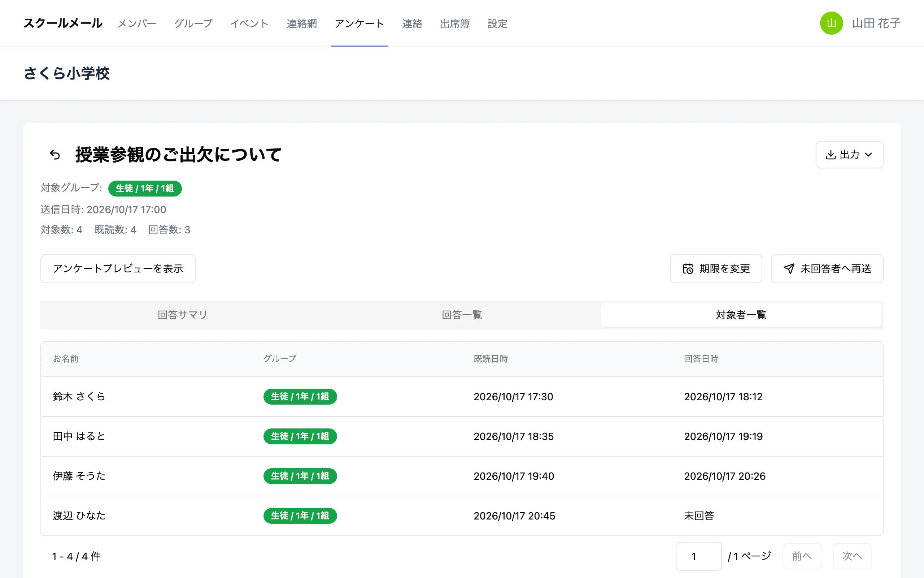Open the 連絡 nav item
This screenshot has width=924, height=578.
click(x=412, y=24)
